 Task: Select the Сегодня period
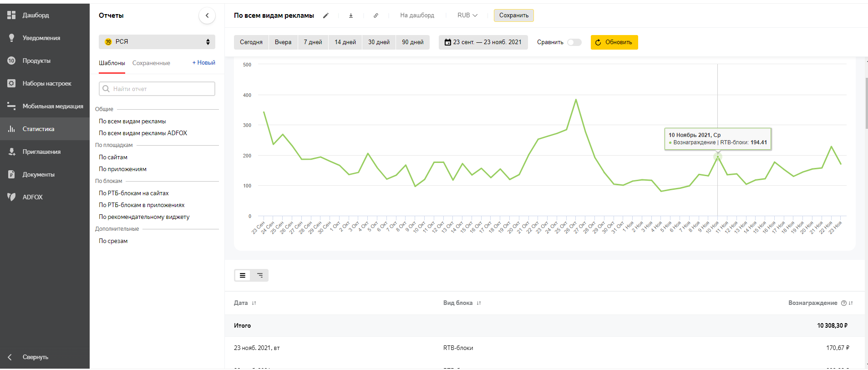(x=251, y=42)
